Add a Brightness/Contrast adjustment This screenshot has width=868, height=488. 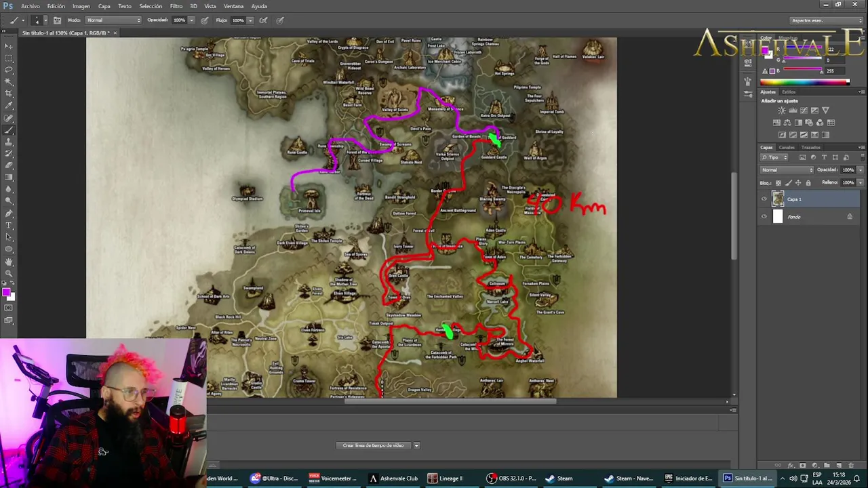782,110
